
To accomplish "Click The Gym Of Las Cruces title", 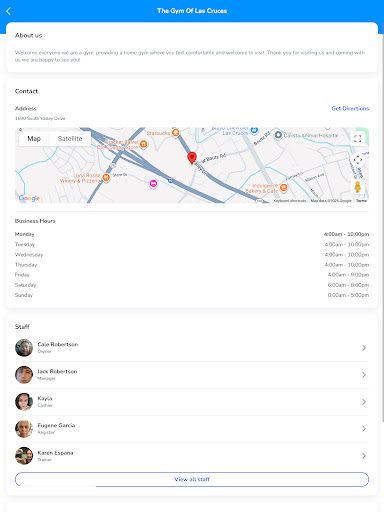I will pyautogui.click(x=192, y=11).
